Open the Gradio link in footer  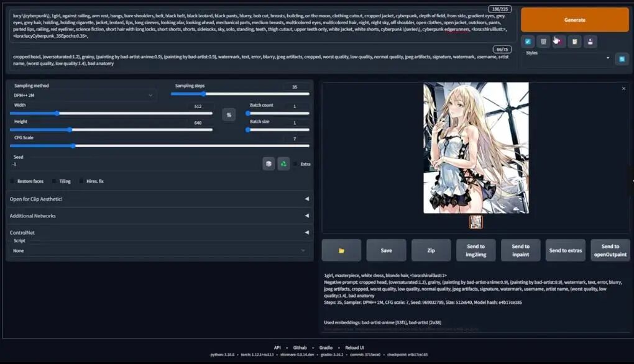click(326, 347)
